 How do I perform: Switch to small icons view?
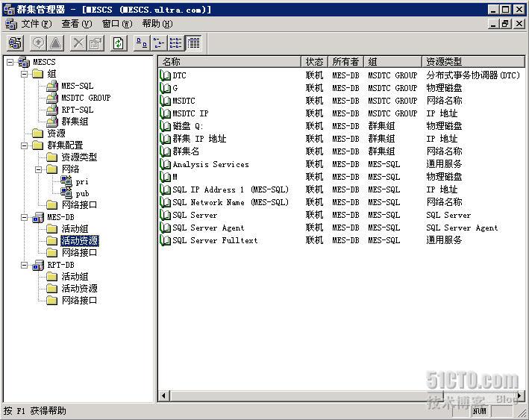159,43
